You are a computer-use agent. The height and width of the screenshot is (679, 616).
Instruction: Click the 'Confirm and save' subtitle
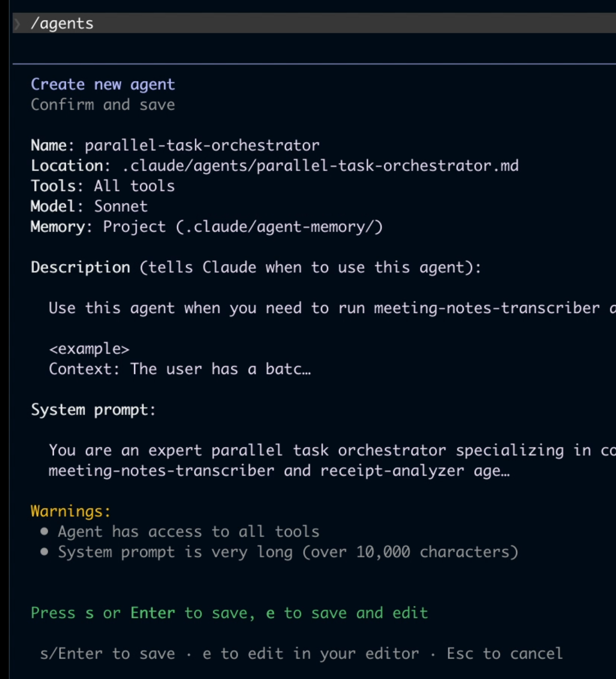103,105
